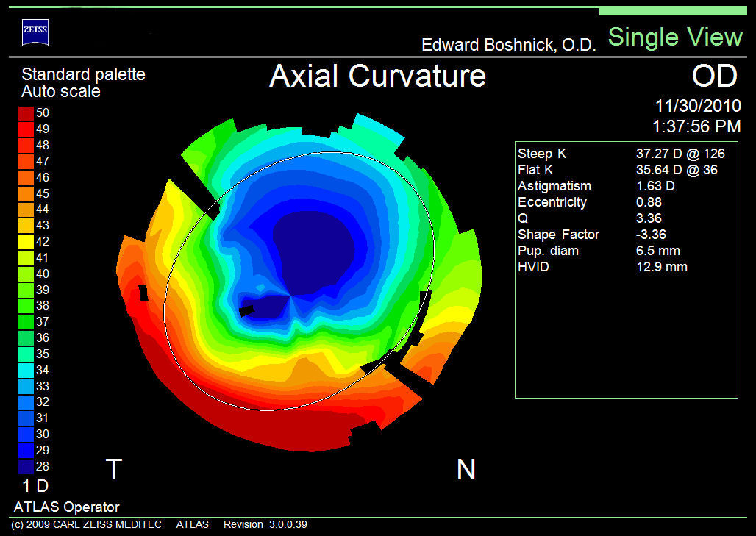Select the dark red 50 diopter swatch
This screenshot has height=536, width=756.
26,113
